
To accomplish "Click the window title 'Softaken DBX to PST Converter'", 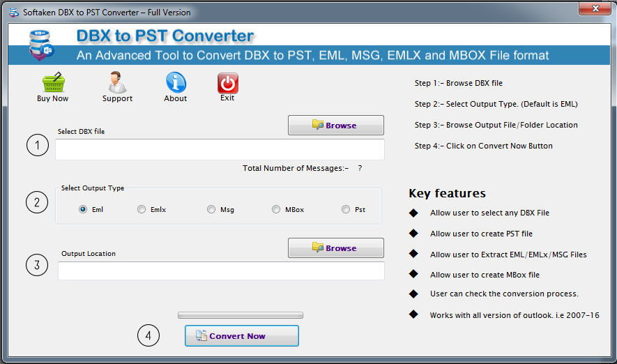I will click(x=107, y=13).
